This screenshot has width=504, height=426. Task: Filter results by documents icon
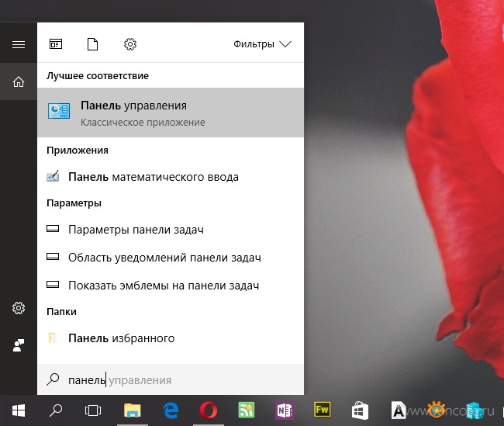tap(92, 44)
